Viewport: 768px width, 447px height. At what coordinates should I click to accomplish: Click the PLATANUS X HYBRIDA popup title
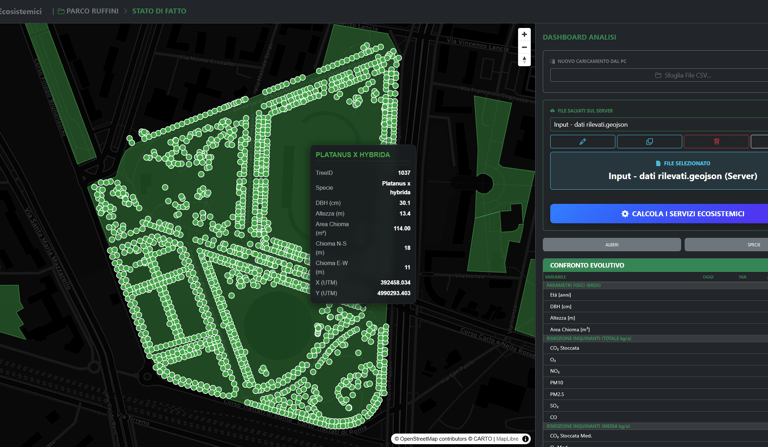353,155
